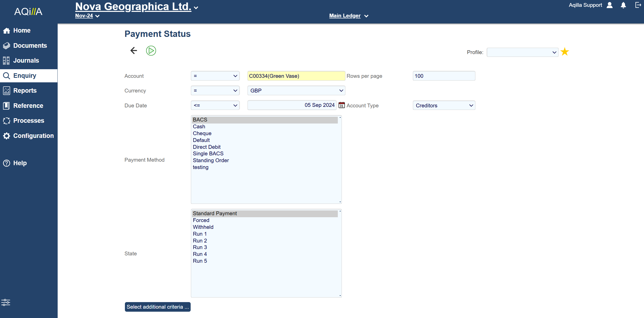The height and width of the screenshot is (318, 644).
Task: Click the yellow star favourite profile icon
Action: coord(565,52)
